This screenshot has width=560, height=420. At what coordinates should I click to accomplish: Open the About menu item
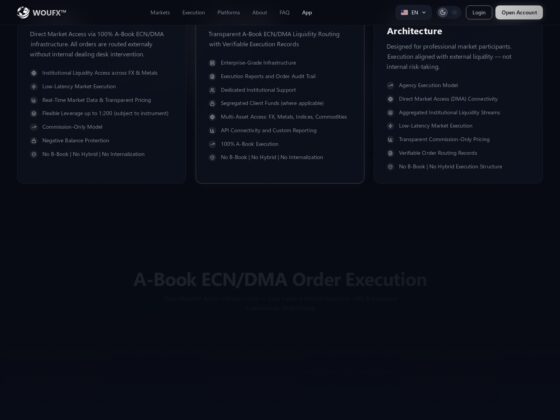pos(260,12)
